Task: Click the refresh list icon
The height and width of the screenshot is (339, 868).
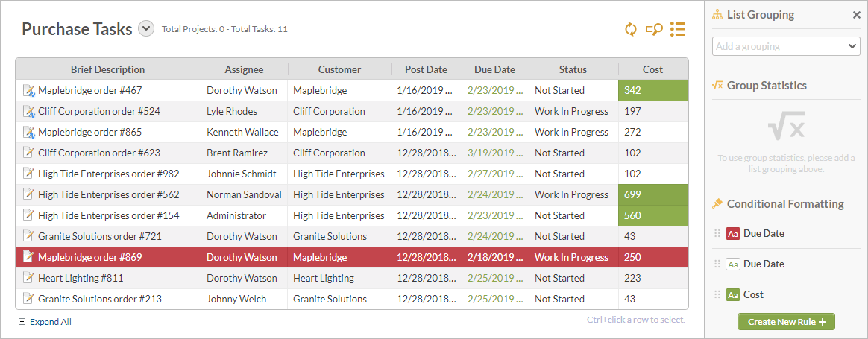Action: click(x=631, y=29)
